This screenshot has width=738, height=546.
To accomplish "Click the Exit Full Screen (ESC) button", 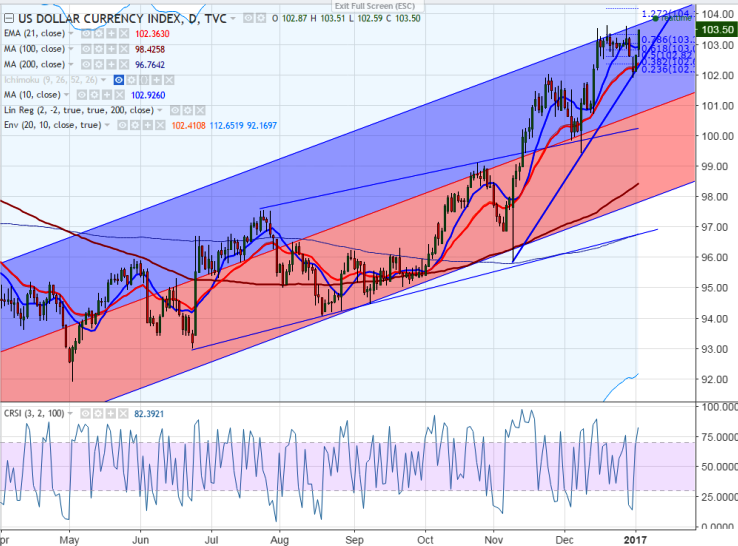I will 375,6.
